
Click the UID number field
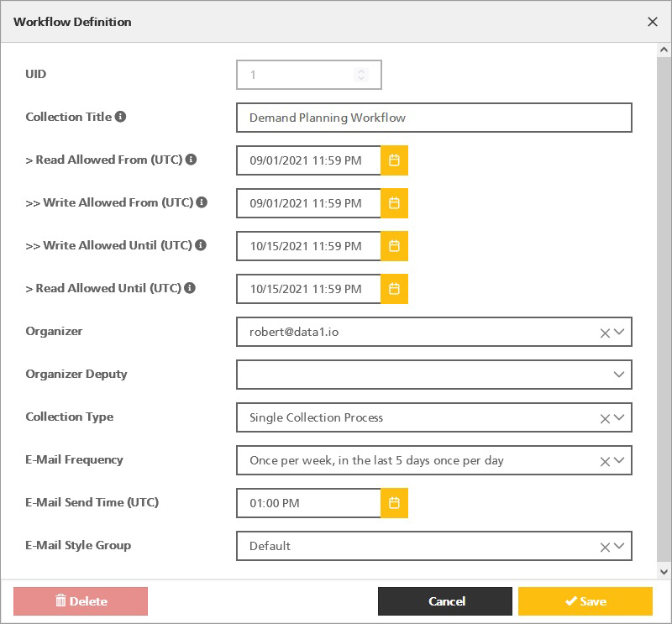coord(308,75)
